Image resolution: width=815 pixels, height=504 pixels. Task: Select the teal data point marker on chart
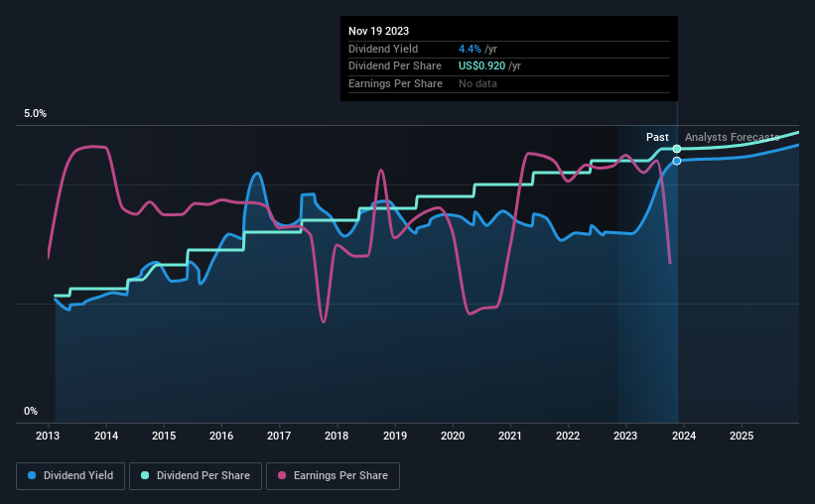click(677, 149)
